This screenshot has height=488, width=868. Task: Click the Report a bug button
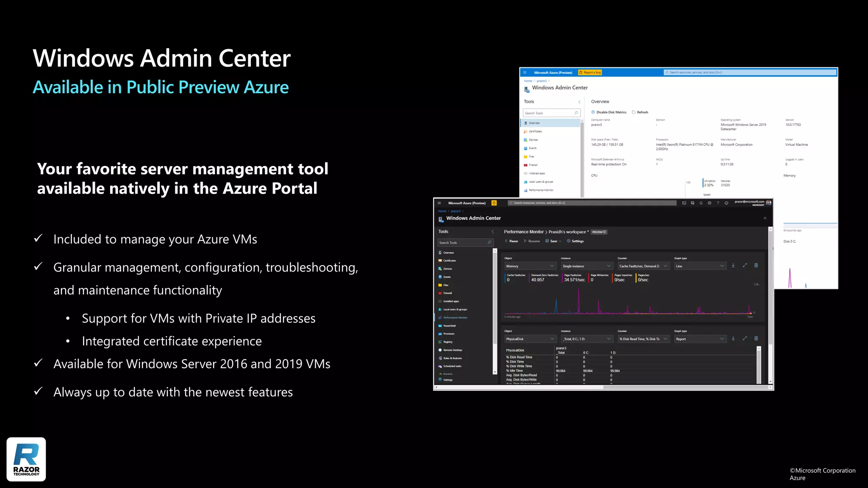pyautogui.click(x=590, y=72)
